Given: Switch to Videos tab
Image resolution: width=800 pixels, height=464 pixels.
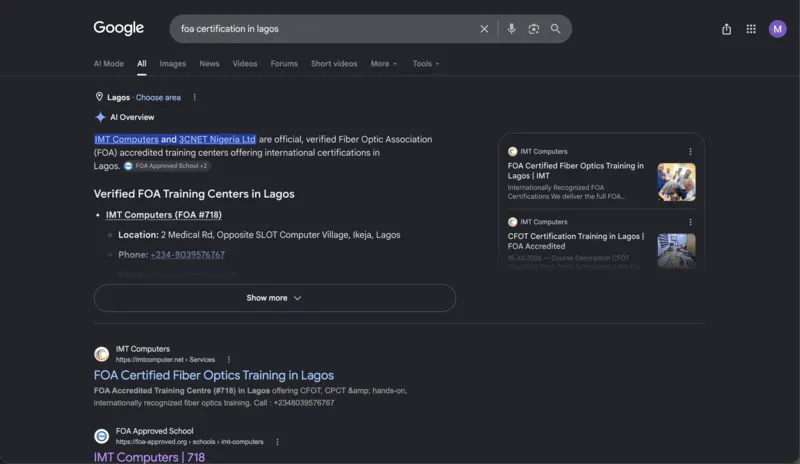Looking at the screenshot, I should click(x=245, y=64).
